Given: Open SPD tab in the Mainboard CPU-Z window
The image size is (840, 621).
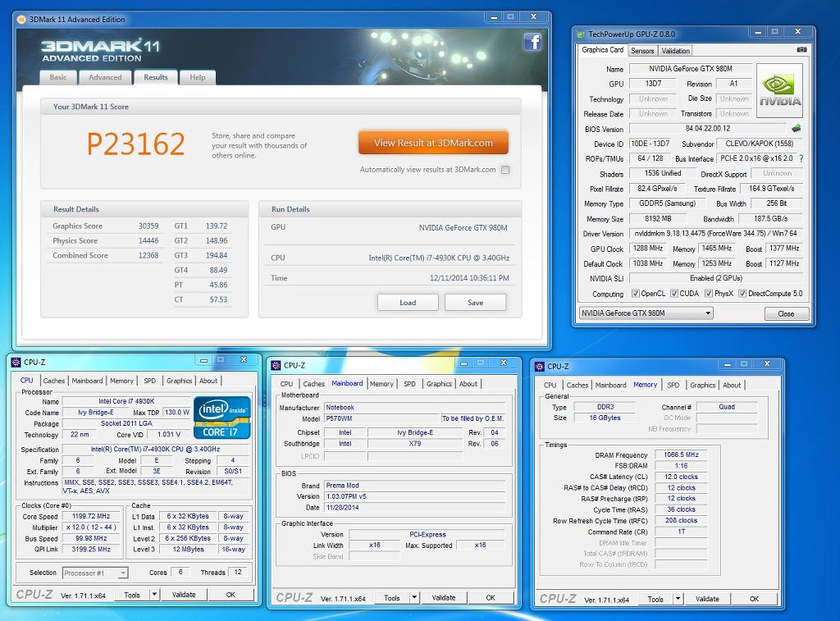Looking at the screenshot, I should pos(410,384).
